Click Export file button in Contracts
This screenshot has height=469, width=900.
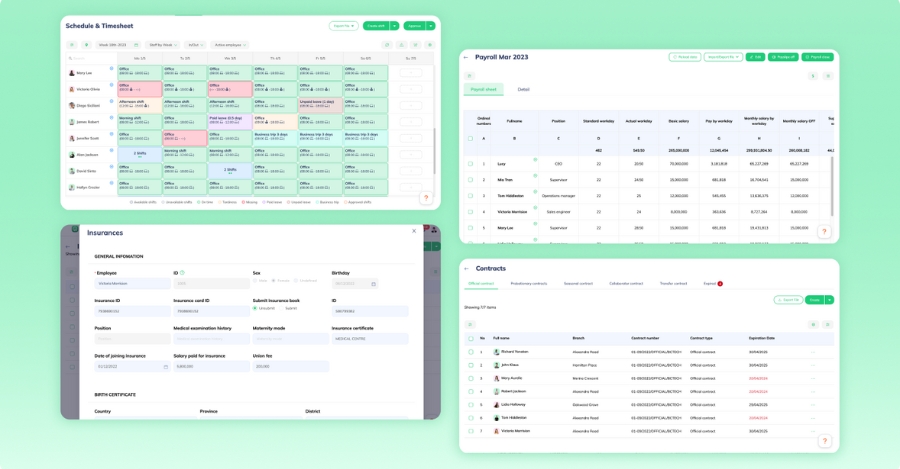click(788, 300)
